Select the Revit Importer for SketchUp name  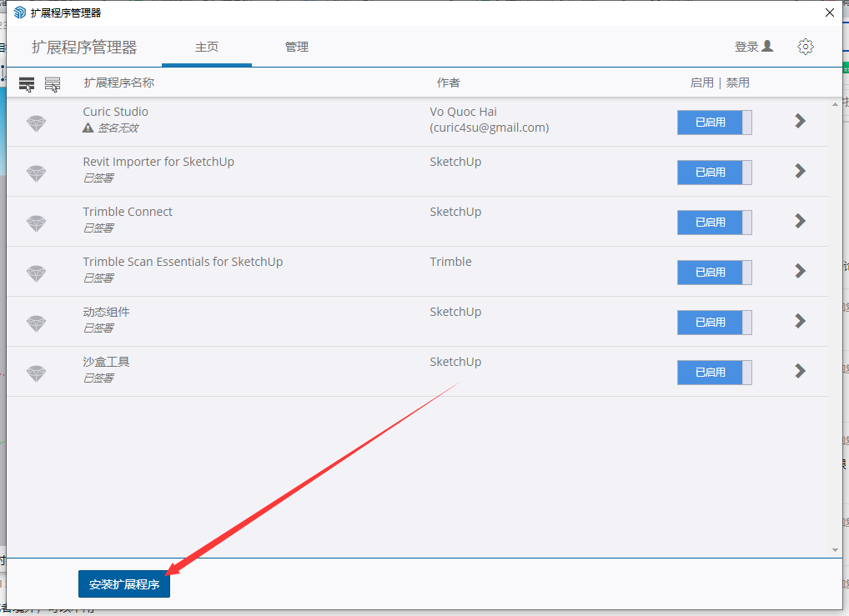158,162
